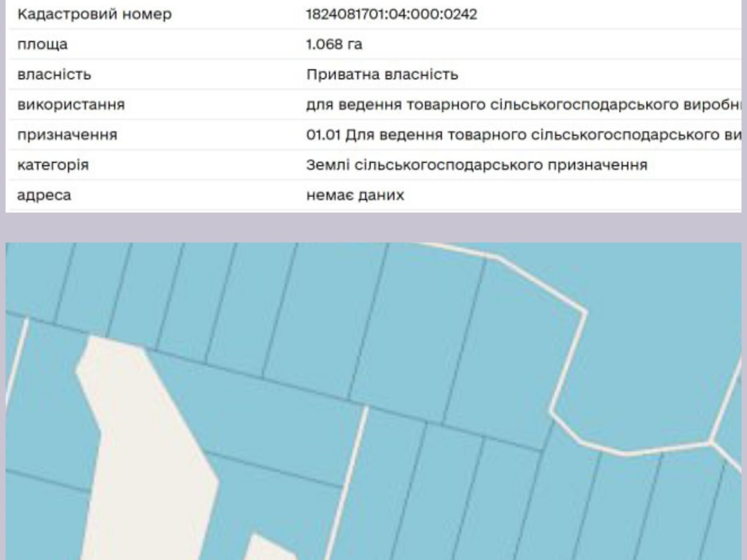This screenshot has width=747, height=560.
Task: Click the 'використання' row label
Action: 71,105
